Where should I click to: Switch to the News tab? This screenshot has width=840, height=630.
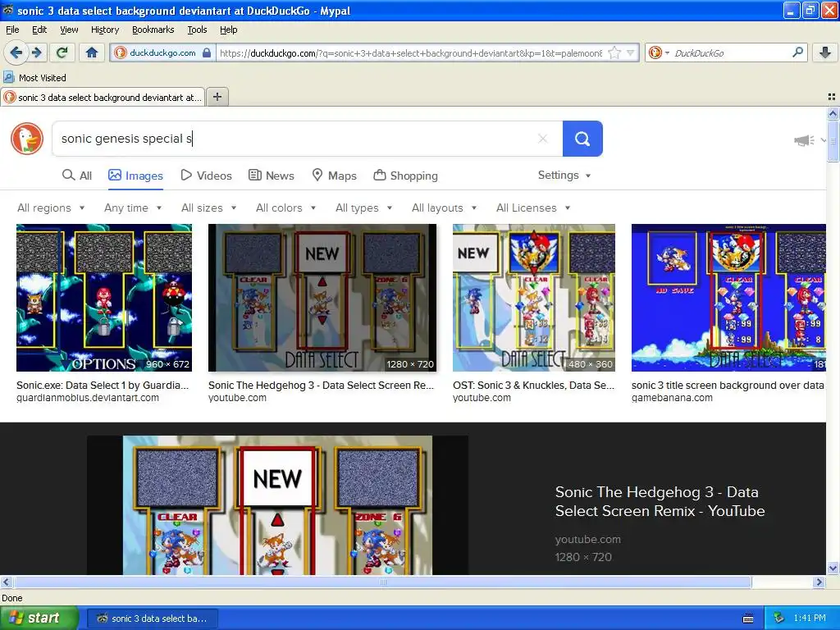[271, 176]
